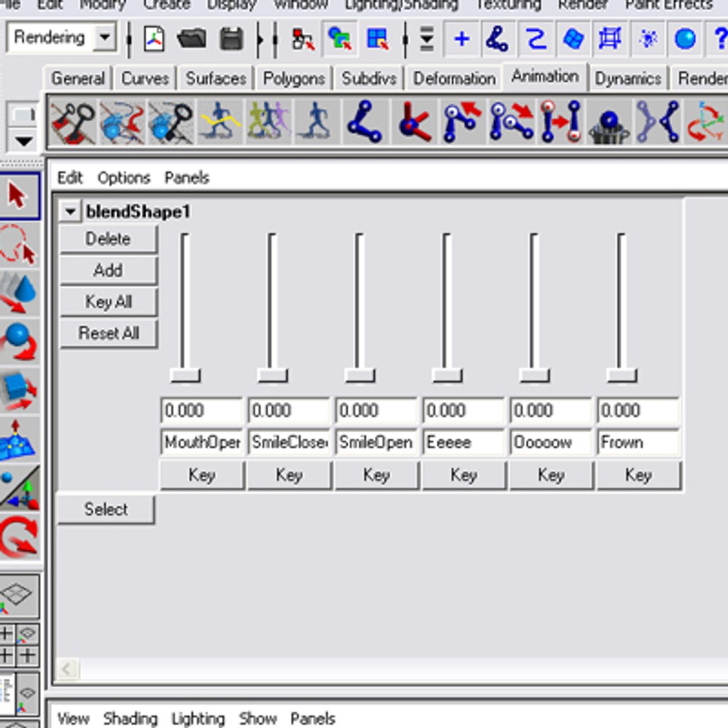
Task: Open the Rendering menu set dropdown
Action: coord(61,38)
